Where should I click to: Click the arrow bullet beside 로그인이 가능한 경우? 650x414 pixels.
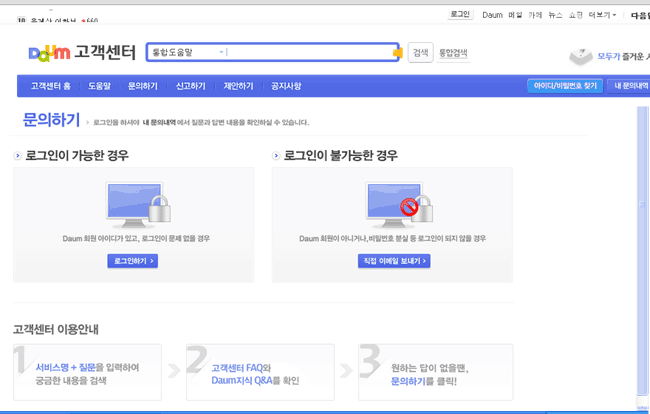tap(17, 156)
